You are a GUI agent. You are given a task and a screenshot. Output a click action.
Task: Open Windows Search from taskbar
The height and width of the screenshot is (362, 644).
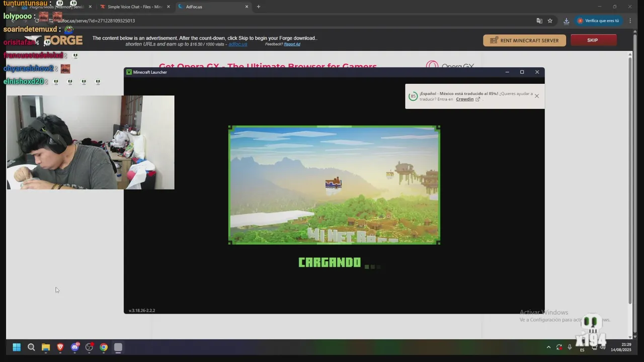(31, 347)
